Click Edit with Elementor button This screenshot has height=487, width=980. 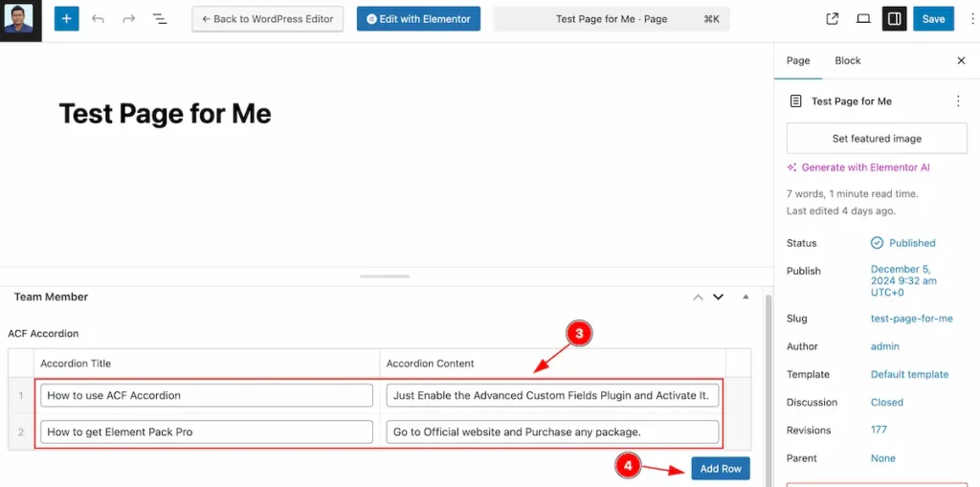pos(418,19)
